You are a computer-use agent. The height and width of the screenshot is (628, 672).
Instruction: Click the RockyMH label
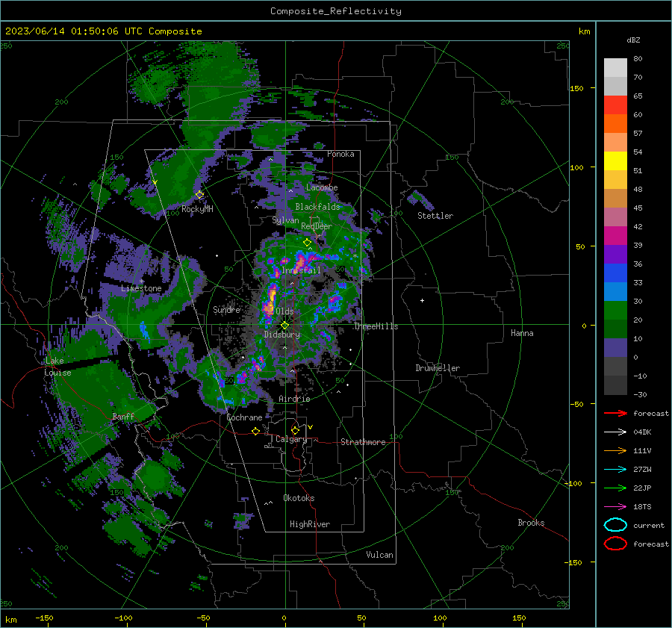pos(197,209)
